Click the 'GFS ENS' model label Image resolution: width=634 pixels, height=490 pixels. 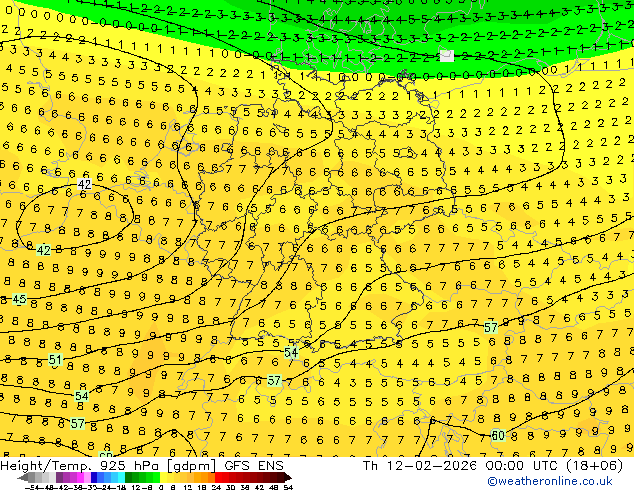pyautogui.click(x=254, y=466)
